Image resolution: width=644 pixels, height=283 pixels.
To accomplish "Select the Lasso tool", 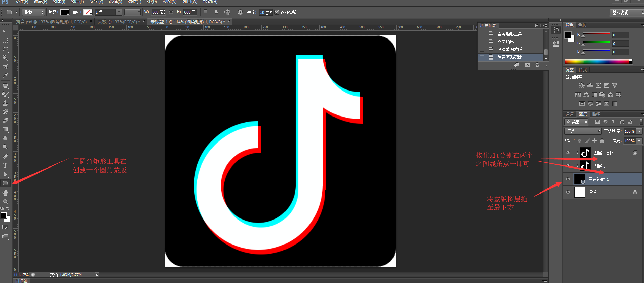I will coord(5,49).
